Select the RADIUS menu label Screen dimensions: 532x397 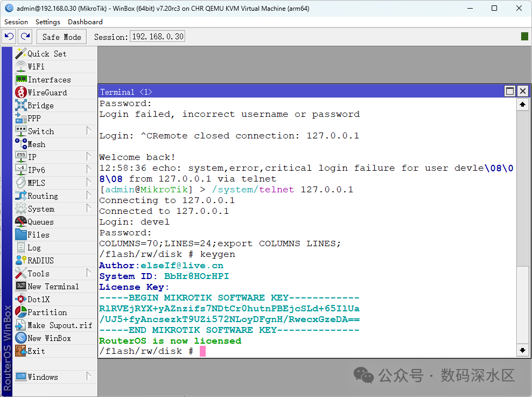[41, 261]
